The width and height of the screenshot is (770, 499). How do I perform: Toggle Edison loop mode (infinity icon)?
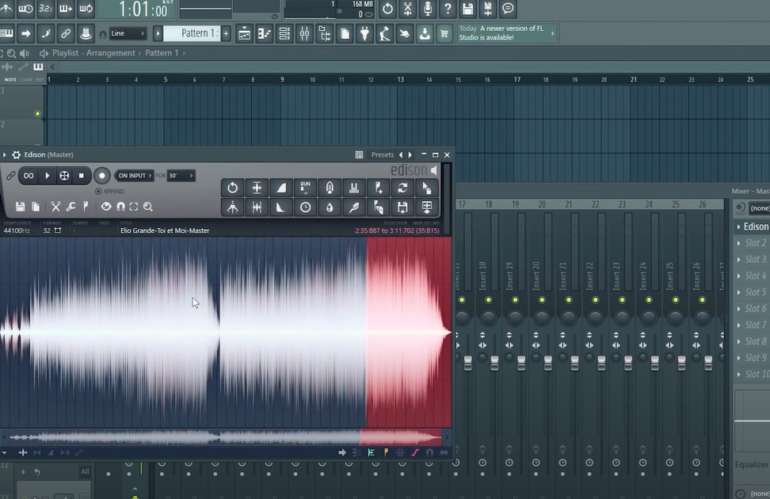28,175
